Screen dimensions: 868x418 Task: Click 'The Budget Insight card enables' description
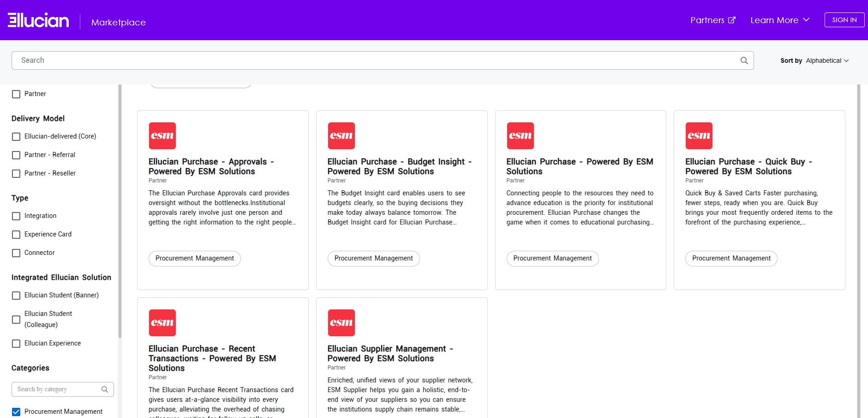tap(396, 208)
